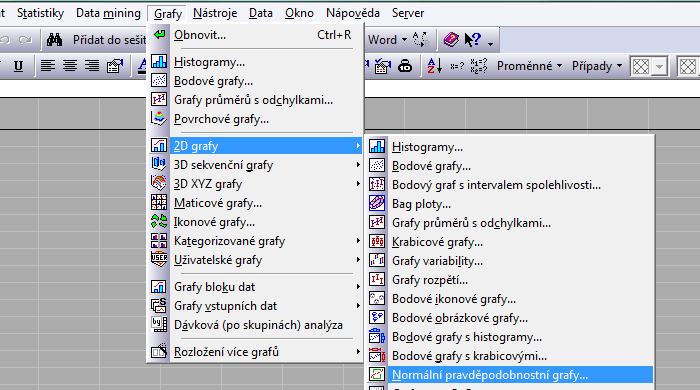Click the Grafy rozpětí icon
The height and width of the screenshot is (390, 700).
(x=377, y=279)
